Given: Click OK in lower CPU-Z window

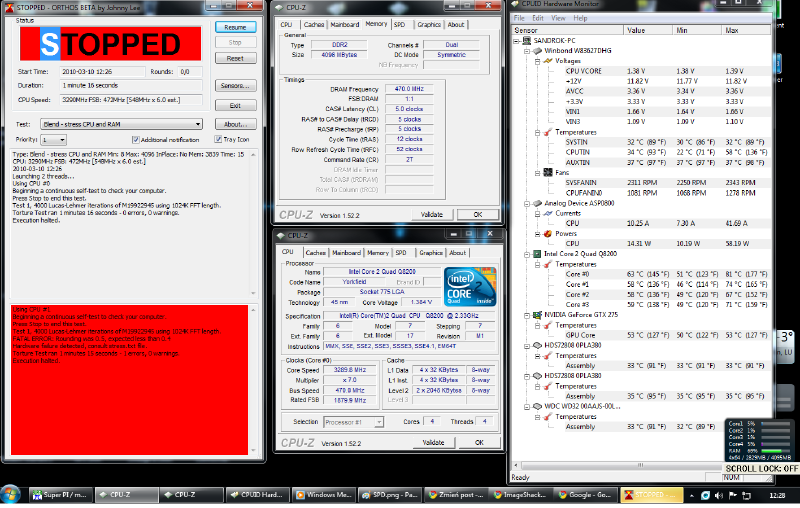Looking at the screenshot, I should pos(479,442).
